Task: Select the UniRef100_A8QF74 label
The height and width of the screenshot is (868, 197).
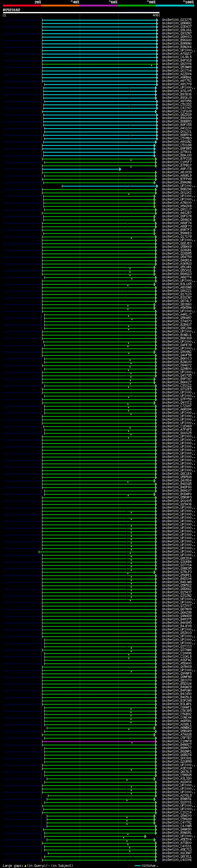Action: click(176, 223)
